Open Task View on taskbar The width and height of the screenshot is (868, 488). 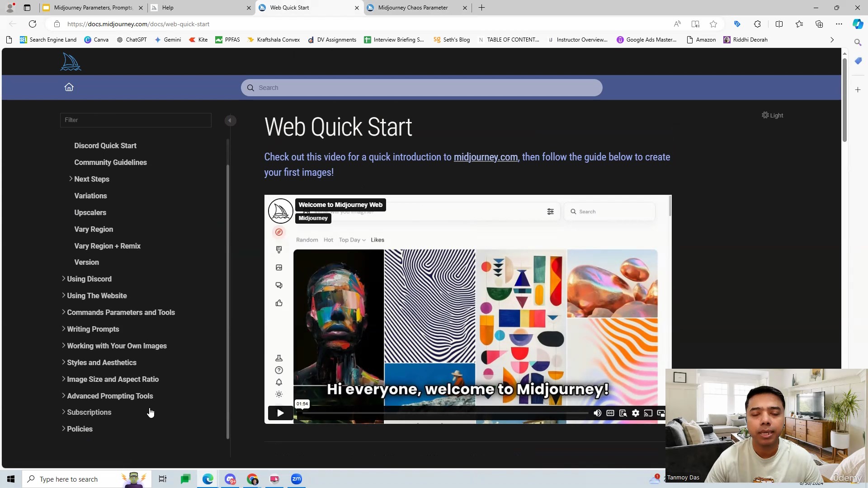pos(162,479)
